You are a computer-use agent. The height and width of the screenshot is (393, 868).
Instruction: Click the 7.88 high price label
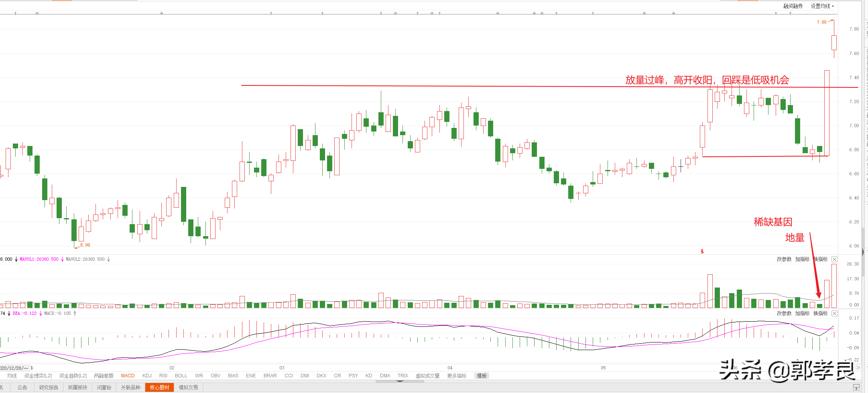[821, 22]
